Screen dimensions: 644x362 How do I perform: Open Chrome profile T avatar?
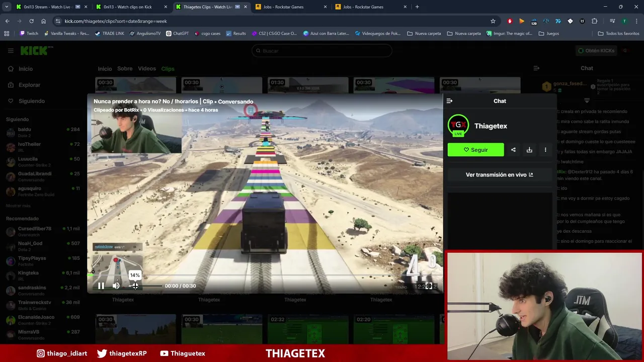pos(624,21)
